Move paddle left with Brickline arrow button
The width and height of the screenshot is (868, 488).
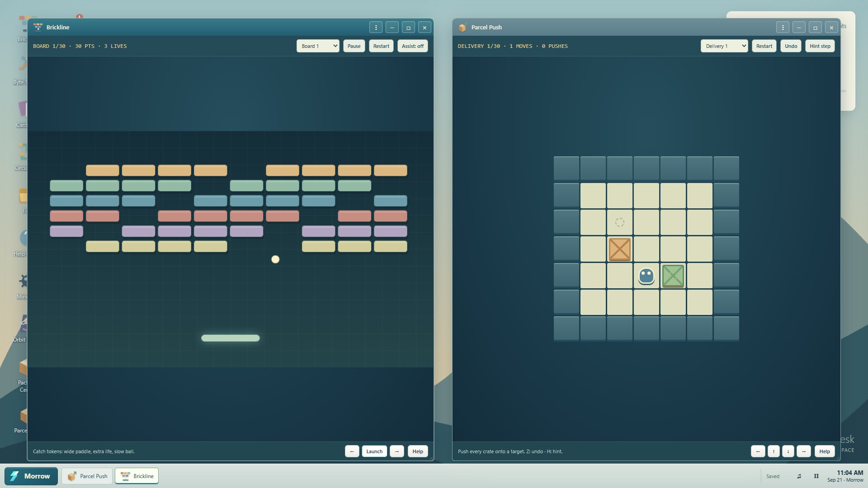(x=352, y=451)
